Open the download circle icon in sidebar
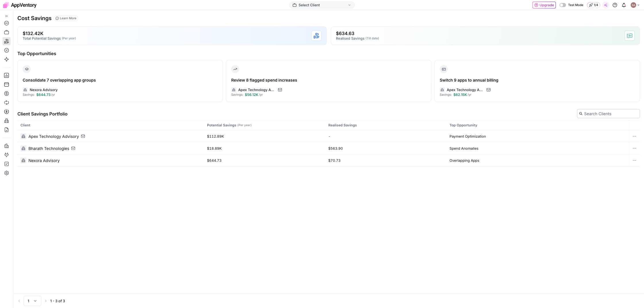This screenshot has height=308, width=644. (6, 112)
